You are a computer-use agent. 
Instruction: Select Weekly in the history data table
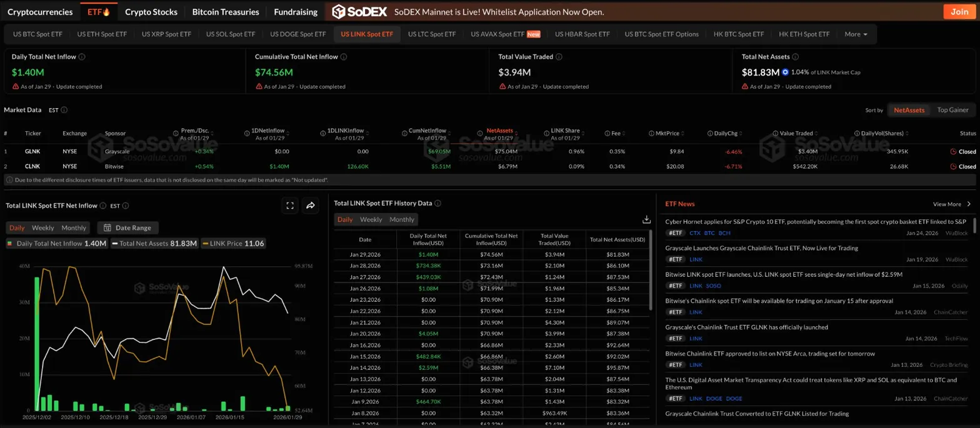point(371,219)
